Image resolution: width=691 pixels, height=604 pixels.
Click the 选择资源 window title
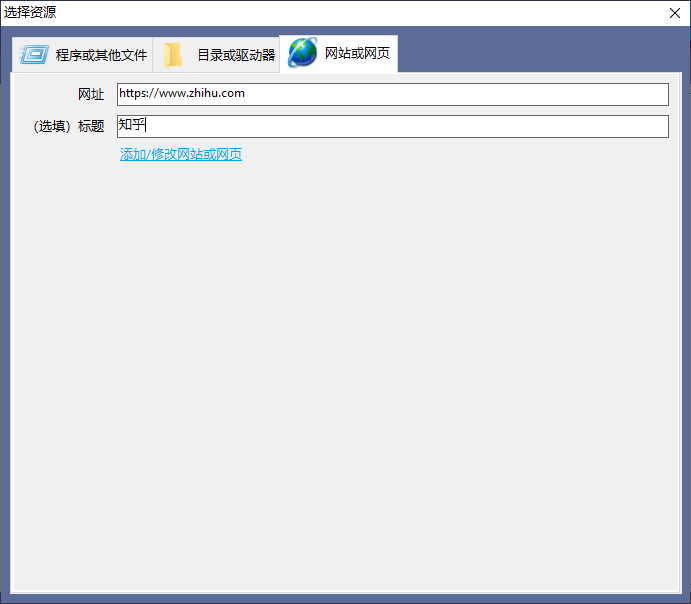(x=30, y=12)
